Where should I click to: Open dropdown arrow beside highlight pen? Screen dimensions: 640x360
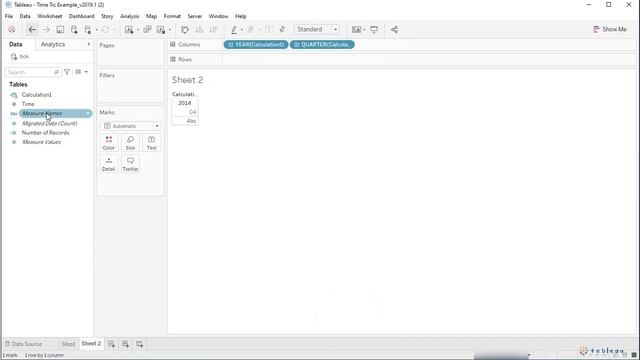tap(241, 29)
